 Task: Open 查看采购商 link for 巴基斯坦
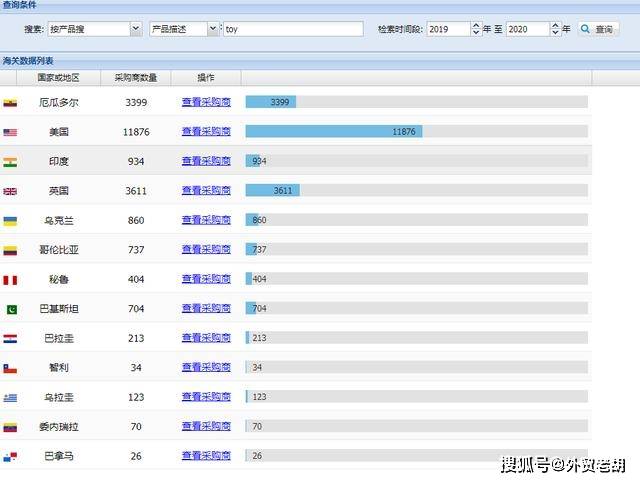206,309
